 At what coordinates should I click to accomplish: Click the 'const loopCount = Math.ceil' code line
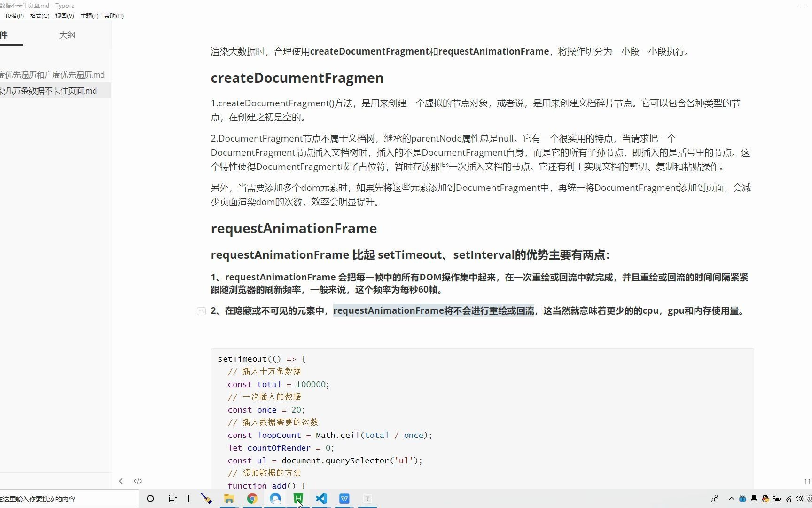pyautogui.click(x=330, y=435)
